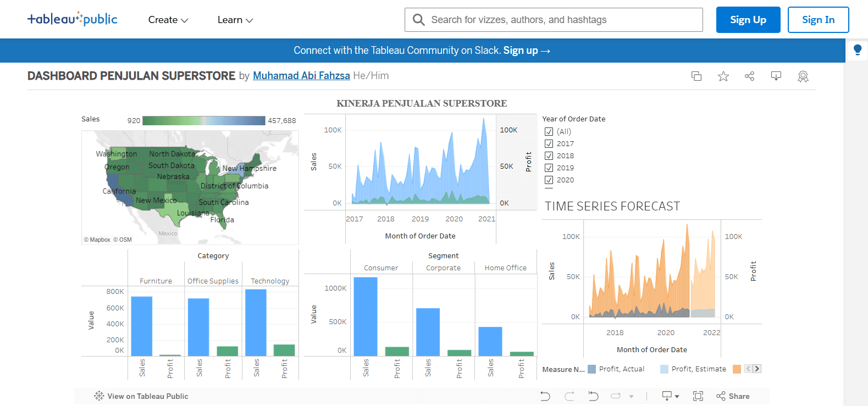Click the Redo arrow in the toolbar
Viewport: 868px width, 406px height.
(x=570, y=396)
